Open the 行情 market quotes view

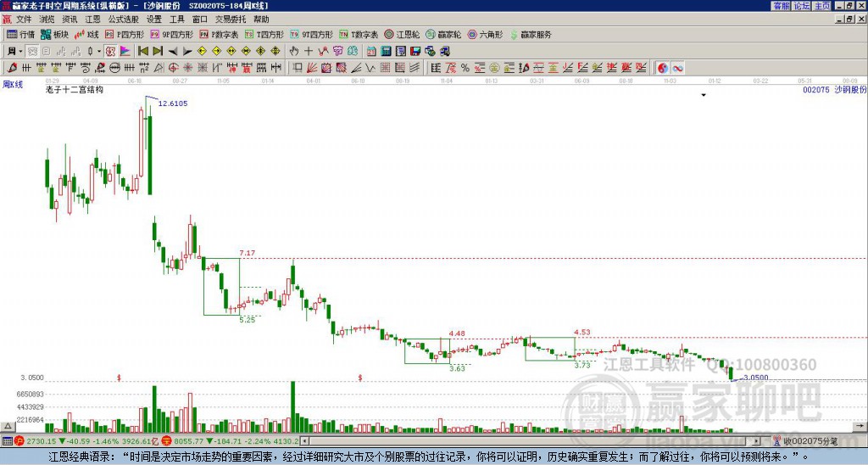point(20,34)
